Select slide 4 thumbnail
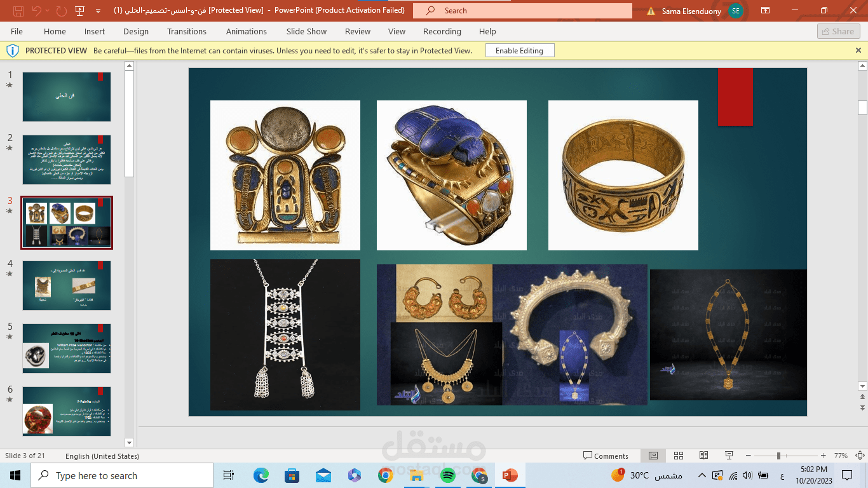The height and width of the screenshot is (488, 868). point(67,285)
